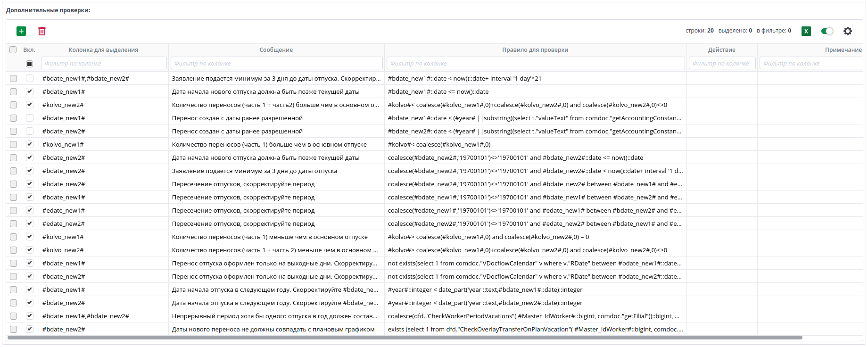
Task: Focus the Сообщение column filter field
Action: pos(276,64)
